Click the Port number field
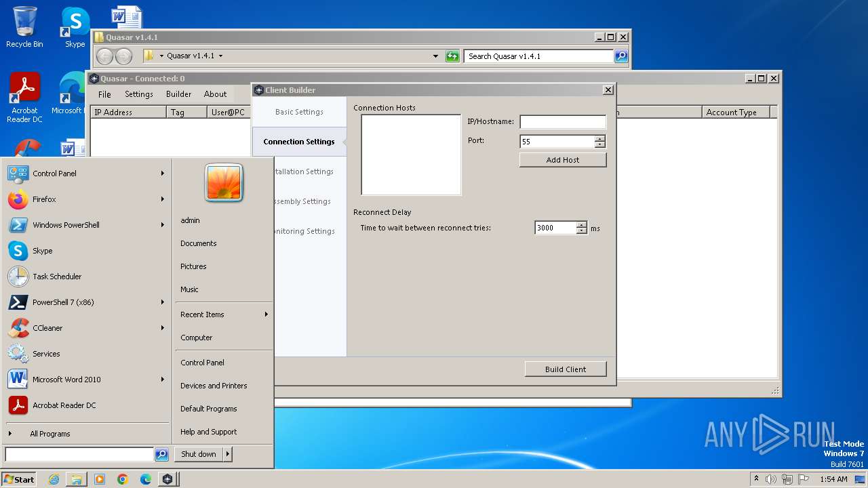Viewport: 868px width, 488px height. coord(557,142)
